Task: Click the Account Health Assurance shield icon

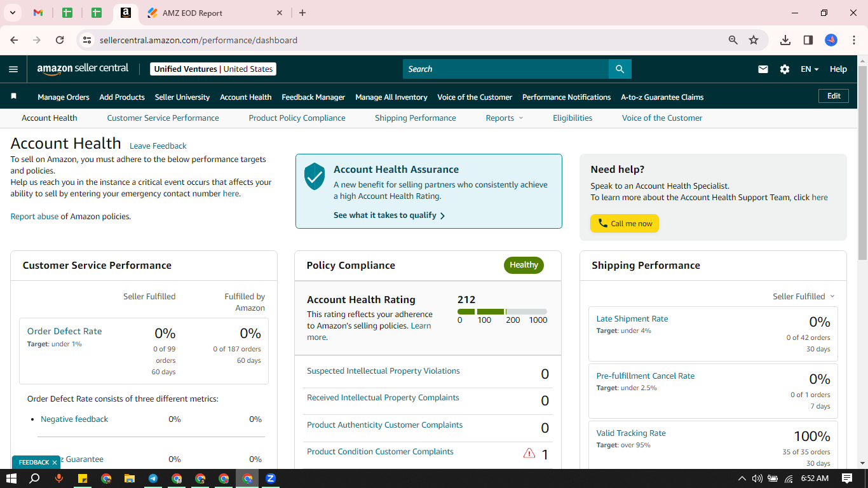Action: point(315,176)
